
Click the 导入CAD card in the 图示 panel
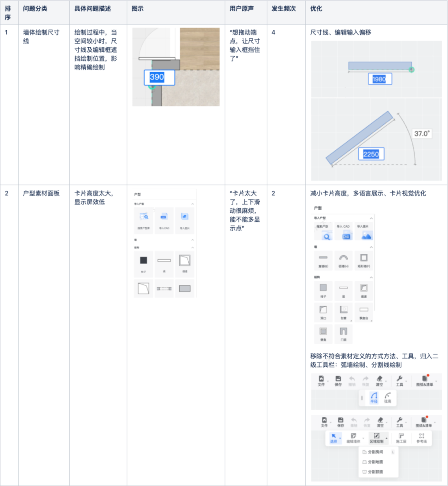[x=164, y=221]
